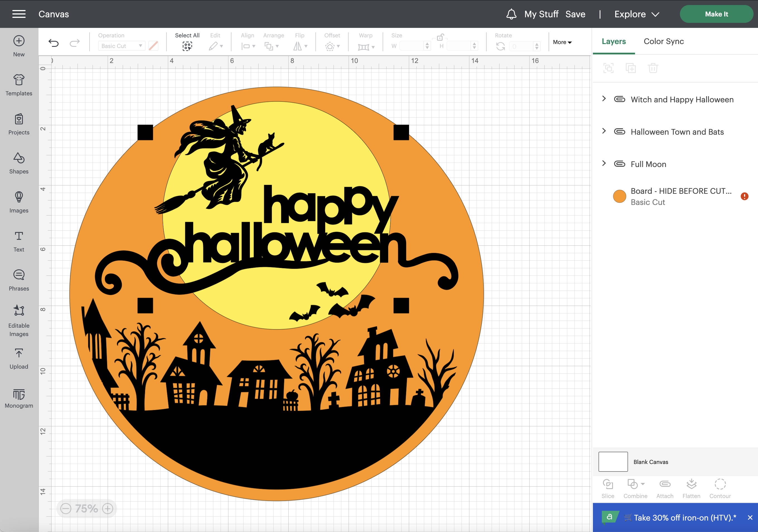The height and width of the screenshot is (532, 758).
Task: Select the Full Moon layer name
Action: 648,164
